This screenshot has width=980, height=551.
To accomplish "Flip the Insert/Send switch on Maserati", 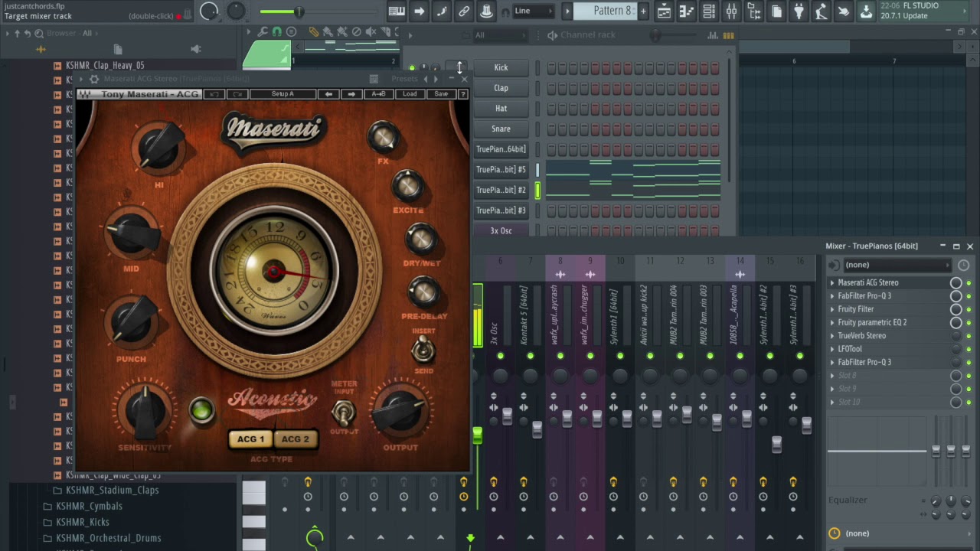I will pyautogui.click(x=423, y=350).
